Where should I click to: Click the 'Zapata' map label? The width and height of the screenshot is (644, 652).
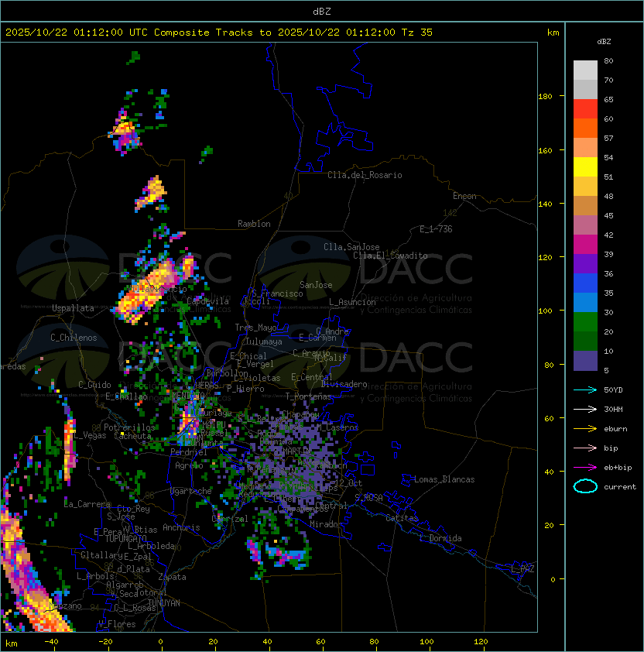pyautogui.click(x=172, y=577)
